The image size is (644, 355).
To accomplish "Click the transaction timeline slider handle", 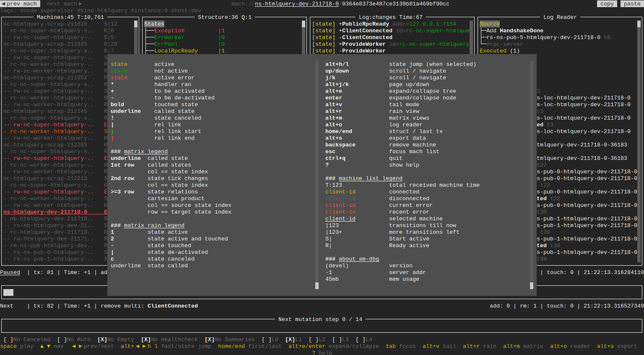I will click(8, 292).
